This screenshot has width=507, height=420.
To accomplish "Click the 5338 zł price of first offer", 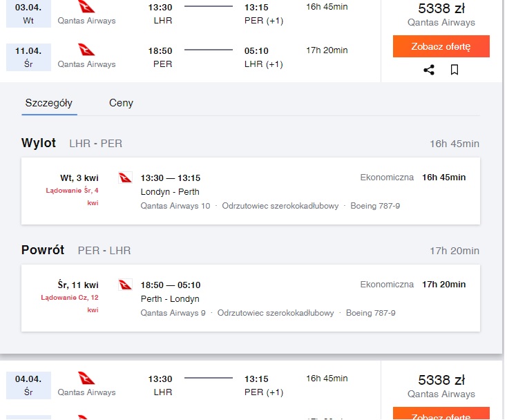I will click(441, 8).
